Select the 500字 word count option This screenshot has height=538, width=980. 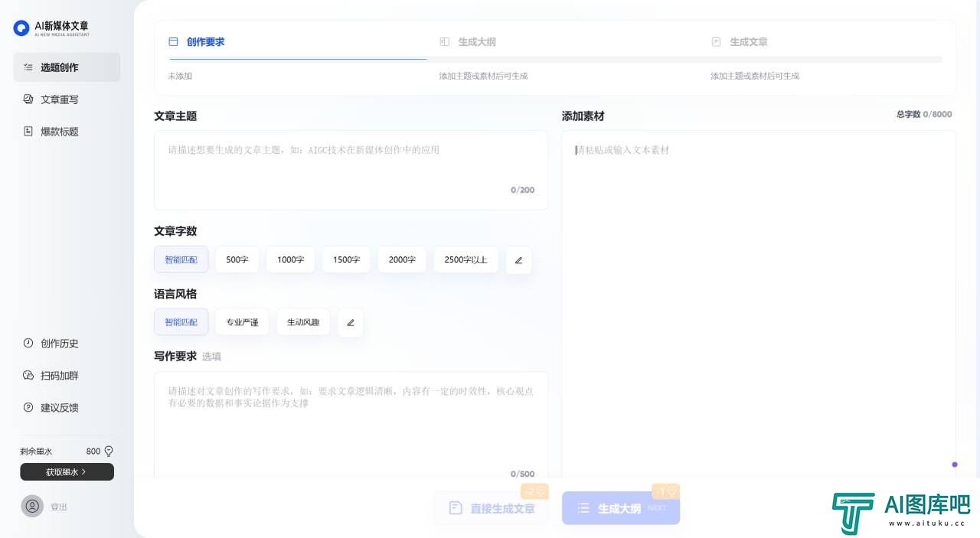click(237, 259)
